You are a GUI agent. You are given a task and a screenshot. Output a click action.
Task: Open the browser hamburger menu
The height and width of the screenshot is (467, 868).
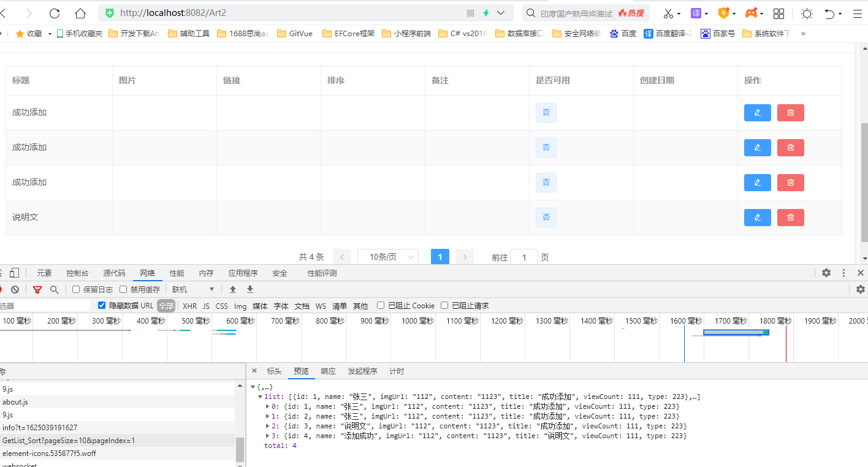pos(858,13)
